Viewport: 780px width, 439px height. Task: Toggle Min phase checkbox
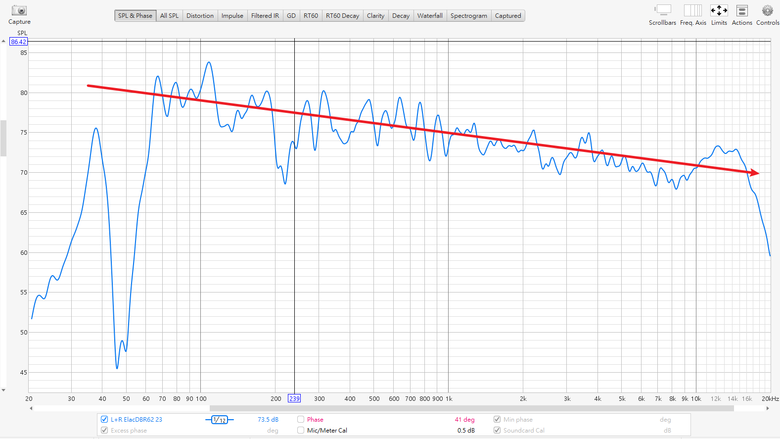pos(496,420)
